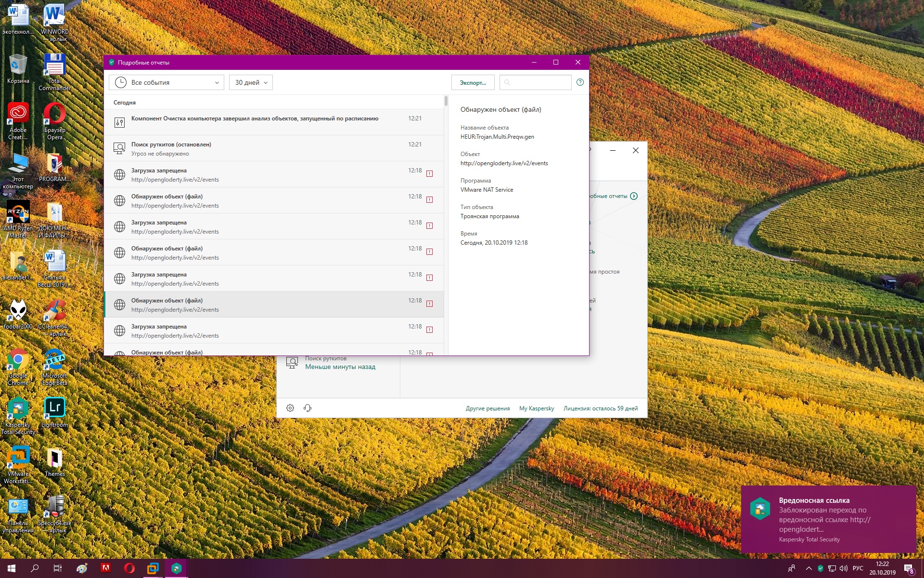Image resolution: width=924 pixels, height=578 pixels.
Task: Open the Kaspersky support headset icon
Action: (x=308, y=408)
